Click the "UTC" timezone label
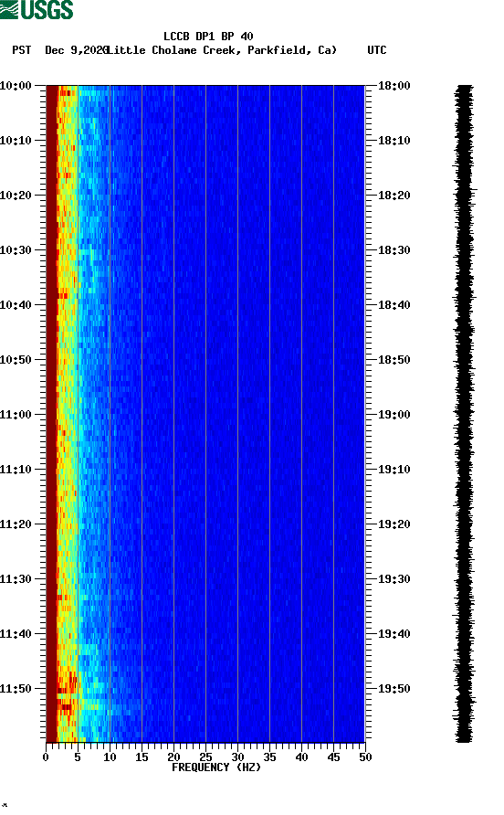 (x=377, y=50)
